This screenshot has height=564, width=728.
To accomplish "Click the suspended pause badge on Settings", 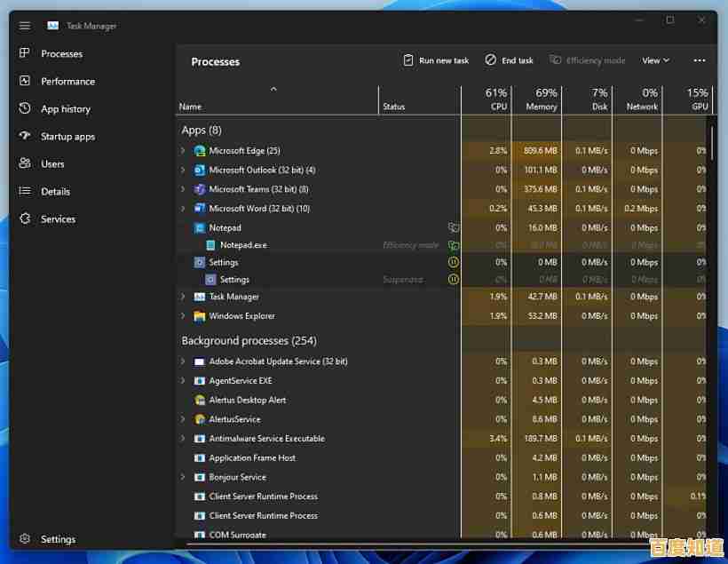I will tap(453, 279).
